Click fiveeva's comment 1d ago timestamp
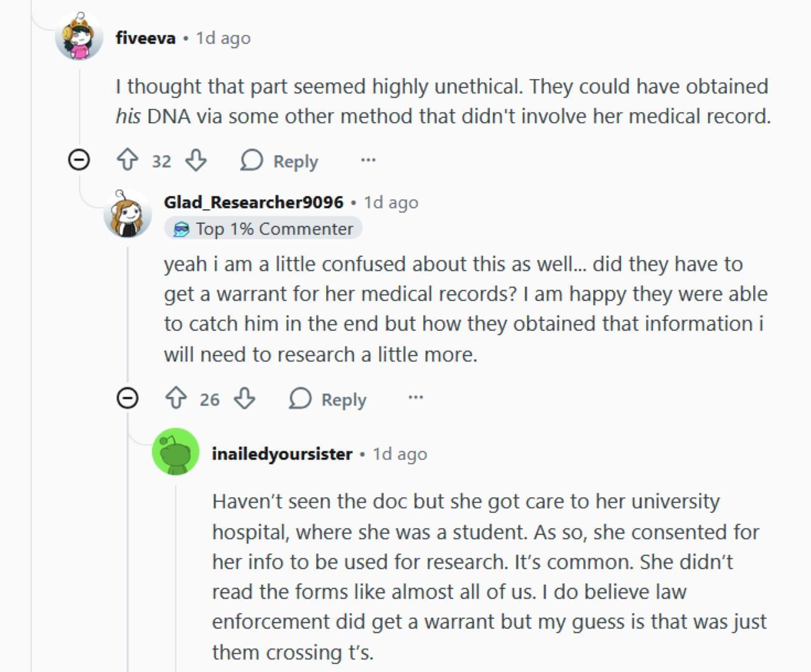Screen dimensions: 811x672 click(x=223, y=38)
